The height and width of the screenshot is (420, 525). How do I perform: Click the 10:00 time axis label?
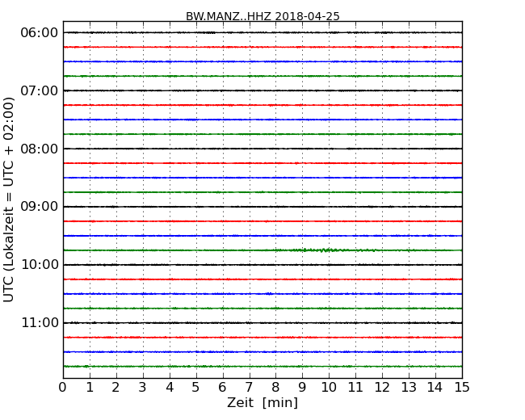coord(40,265)
